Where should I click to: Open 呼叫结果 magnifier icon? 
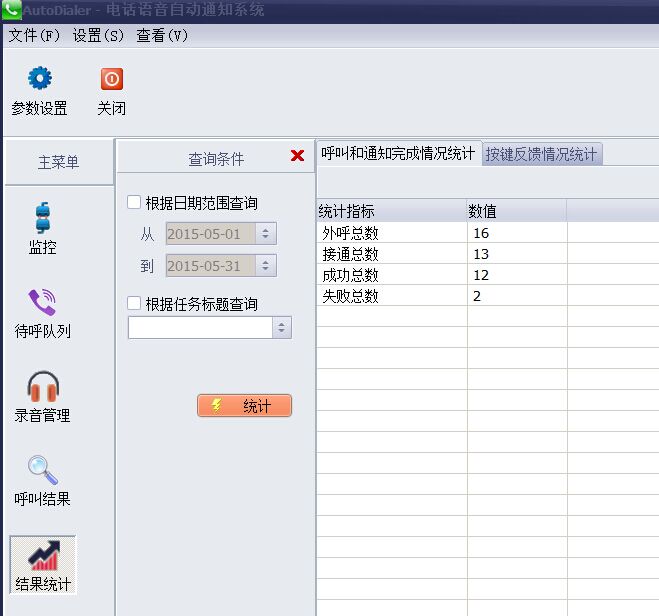tap(42, 470)
